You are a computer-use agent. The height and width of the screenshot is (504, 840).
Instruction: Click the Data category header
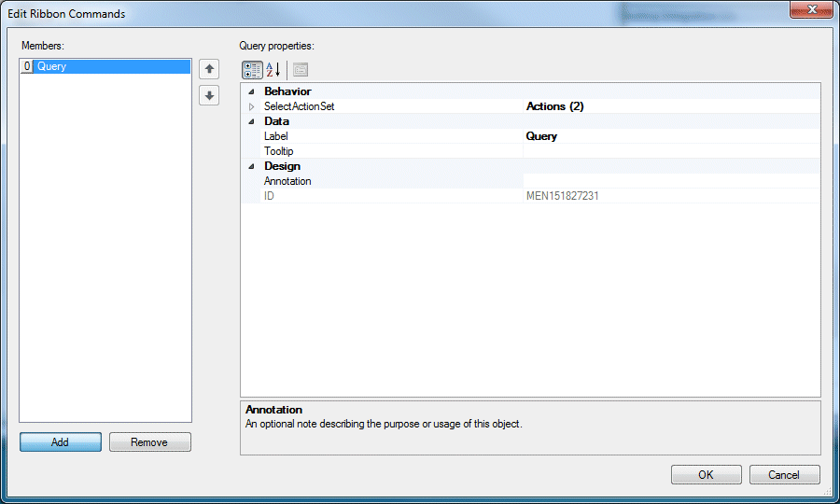(276, 121)
